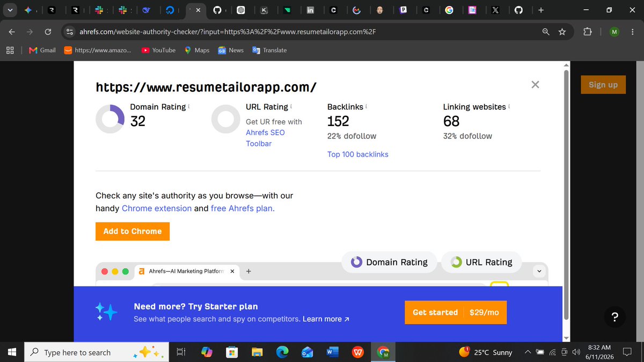Click the URL Rating pill label
Image resolution: width=644 pixels, height=362 pixels.
pyautogui.click(x=481, y=262)
